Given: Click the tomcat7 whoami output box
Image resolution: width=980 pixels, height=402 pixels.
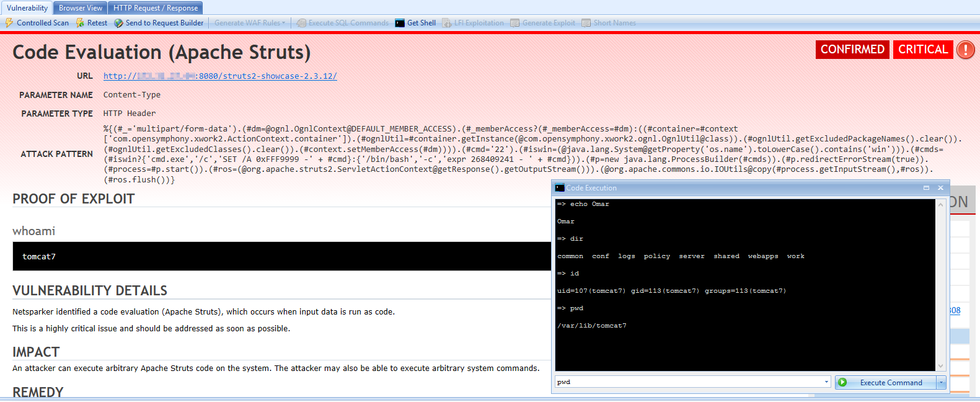Looking at the screenshot, I should (x=282, y=256).
